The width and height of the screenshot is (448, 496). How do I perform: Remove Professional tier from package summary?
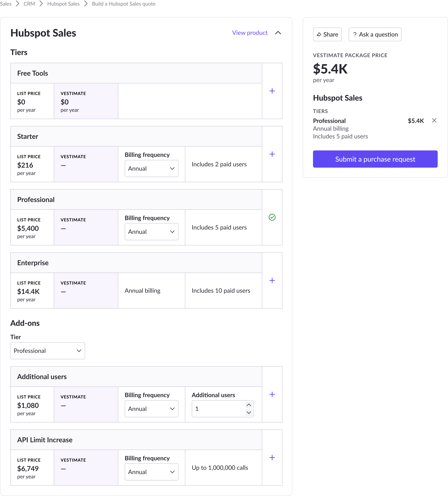pyautogui.click(x=434, y=120)
